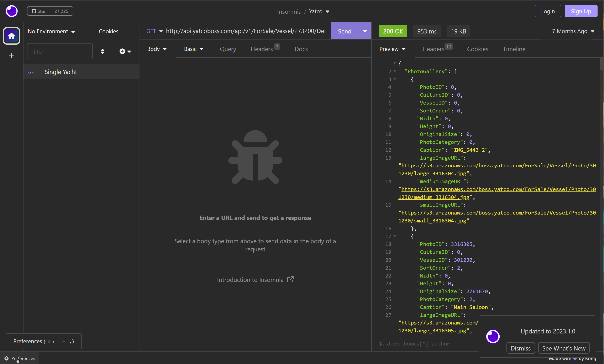Expand the No Environment dropdown
This screenshot has height=364, width=604.
tap(51, 31)
